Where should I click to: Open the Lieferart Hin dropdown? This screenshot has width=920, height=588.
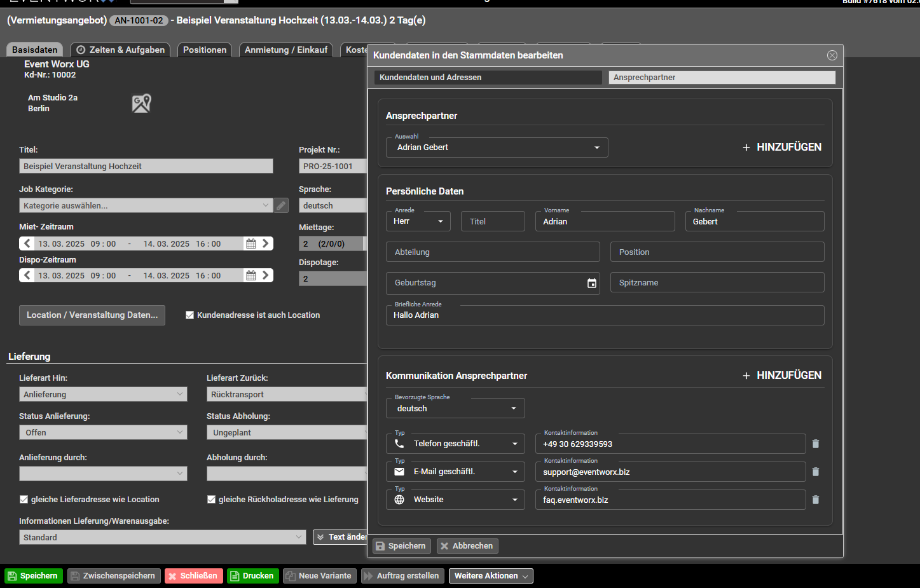tap(103, 394)
